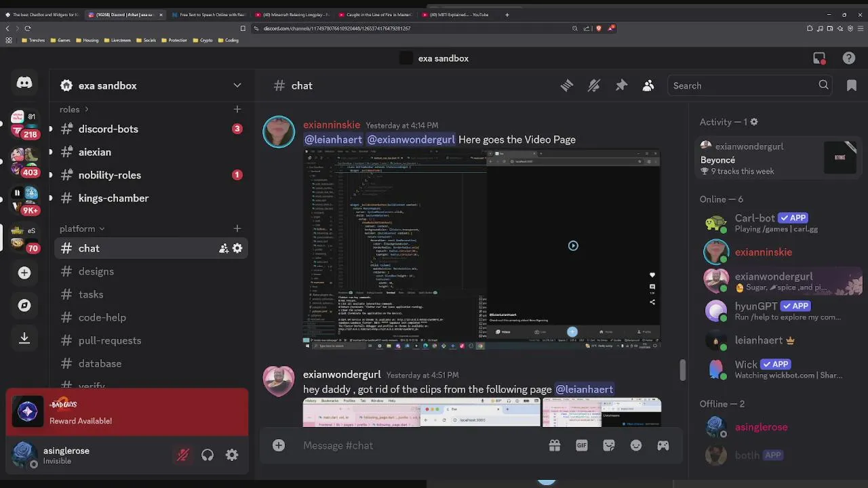The width and height of the screenshot is (868, 488).
Task: Click the screen share icon beside Help
Action: (819, 58)
